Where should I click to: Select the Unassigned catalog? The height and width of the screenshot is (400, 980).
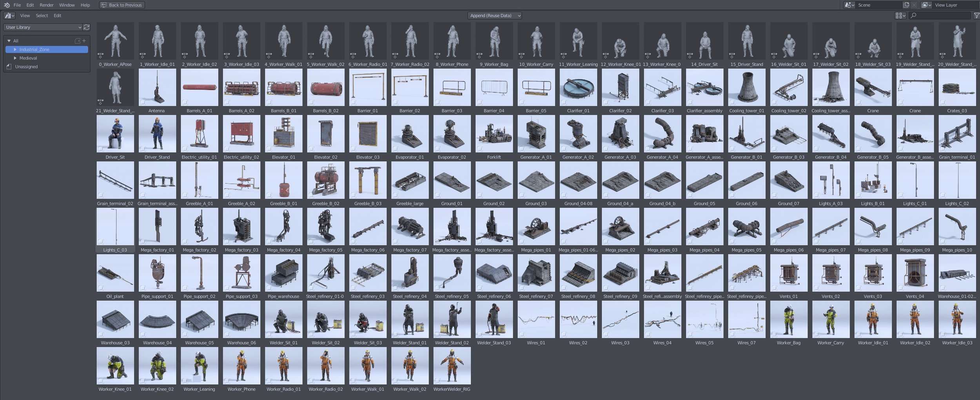26,67
